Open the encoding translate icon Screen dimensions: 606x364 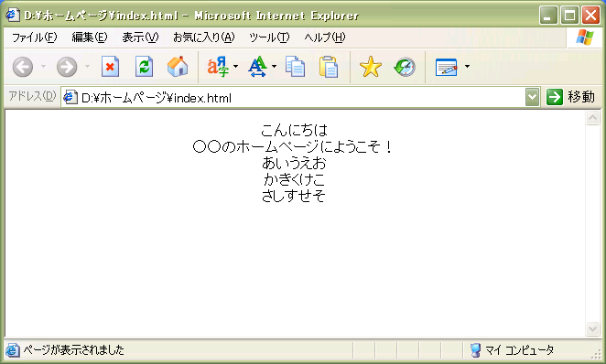tap(218, 67)
